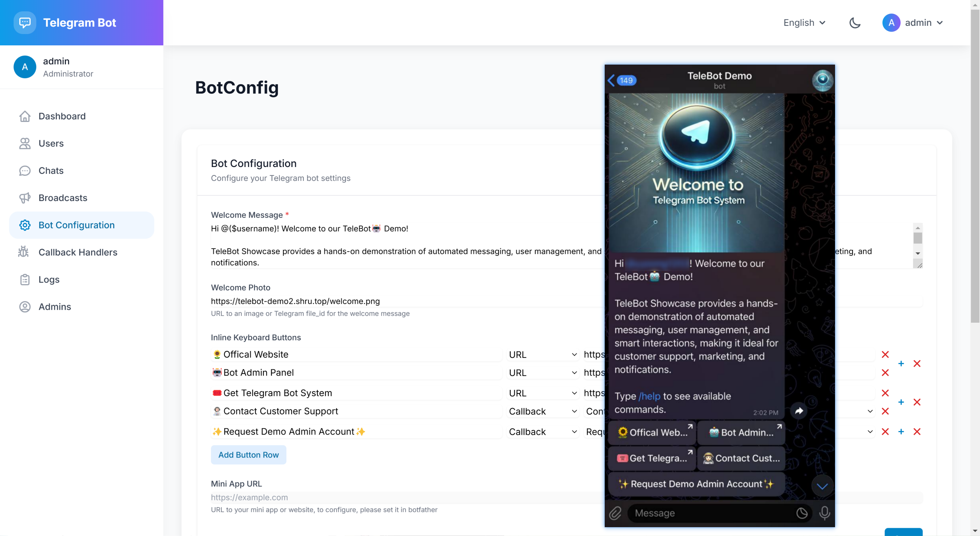Click the /help link in Telegram preview
Screen dimensions: 980x536
[649, 396]
